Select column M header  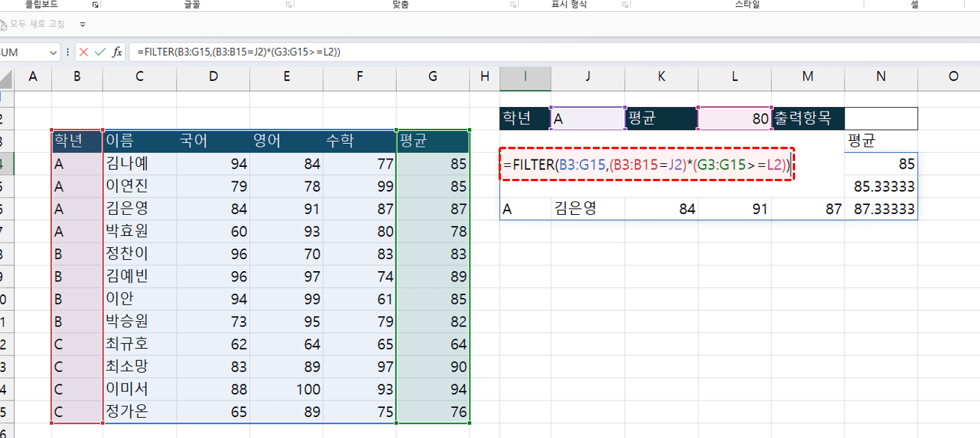pos(808,76)
